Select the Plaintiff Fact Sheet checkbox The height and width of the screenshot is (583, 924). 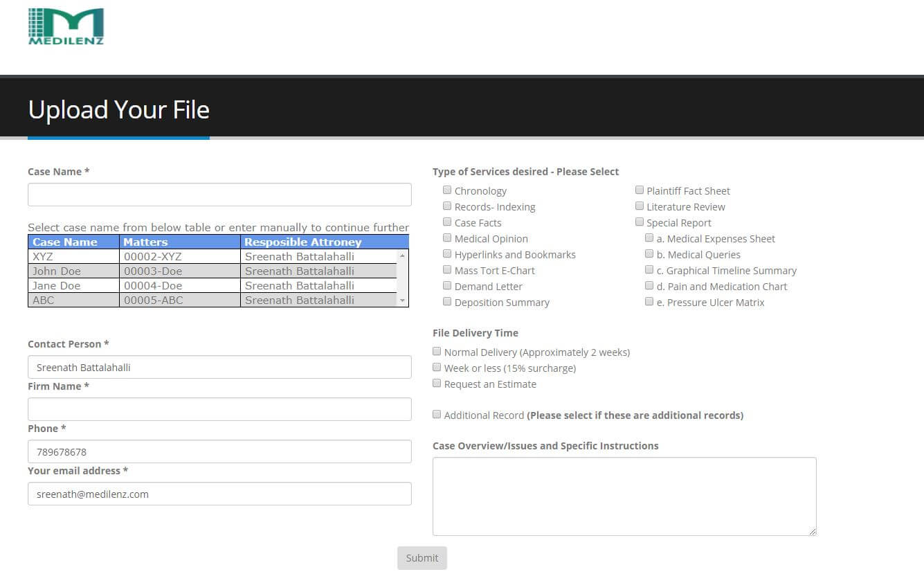coord(640,190)
